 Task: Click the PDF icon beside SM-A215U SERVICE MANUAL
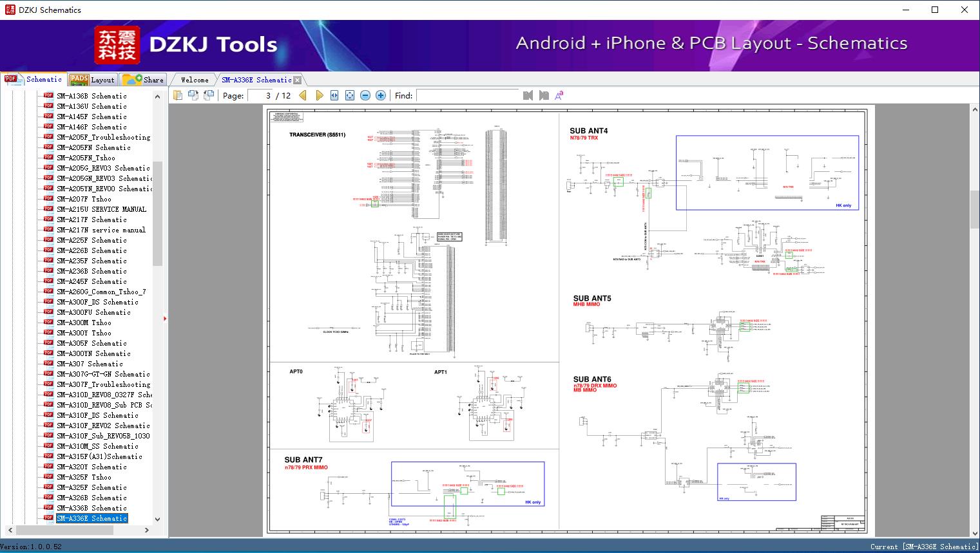48,209
